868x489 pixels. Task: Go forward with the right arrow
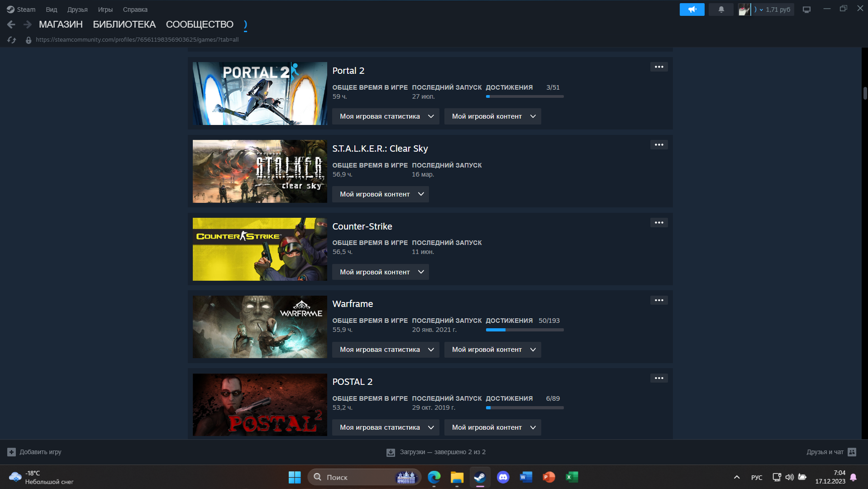pos(28,24)
